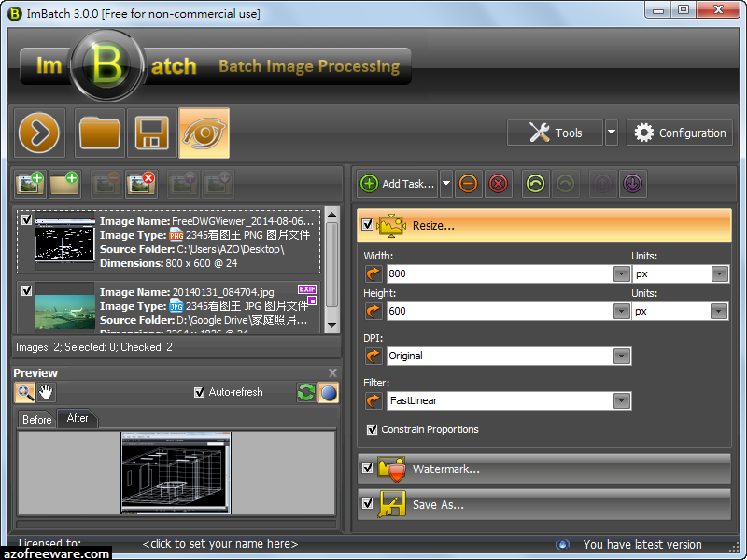Close the Preview panel
This screenshot has width=747, height=560.
[x=332, y=372]
